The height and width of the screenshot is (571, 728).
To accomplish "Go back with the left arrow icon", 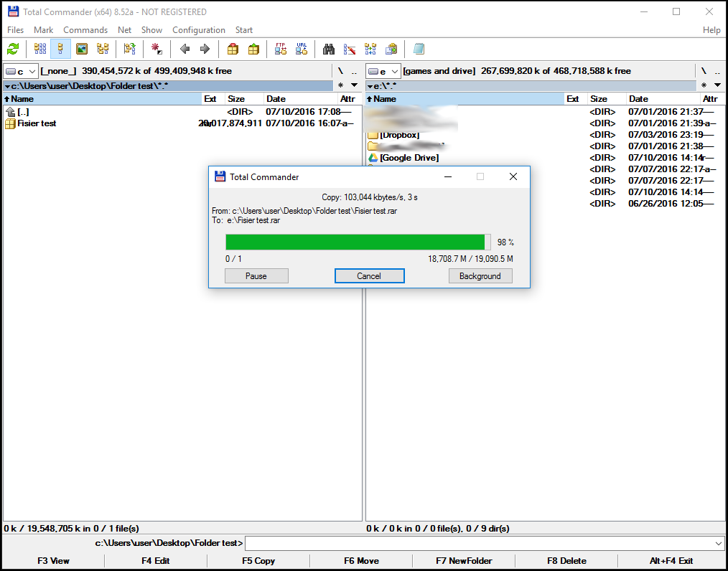I will (x=185, y=49).
